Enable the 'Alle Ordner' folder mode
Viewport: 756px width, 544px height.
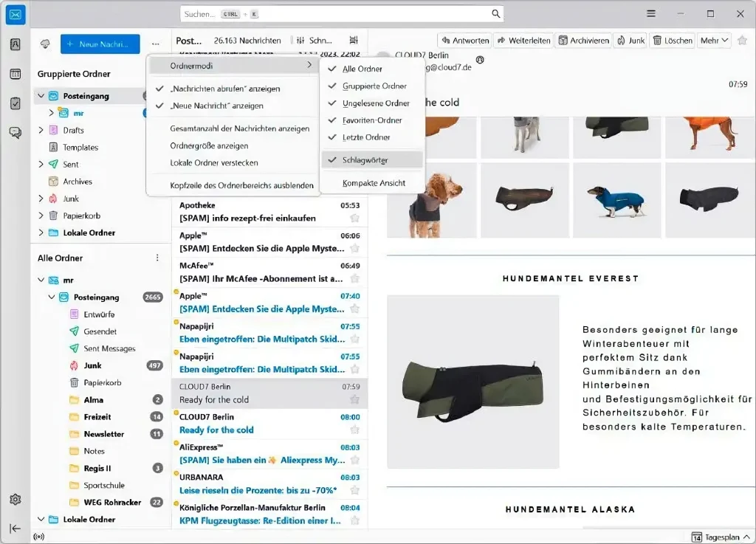coord(362,69)
